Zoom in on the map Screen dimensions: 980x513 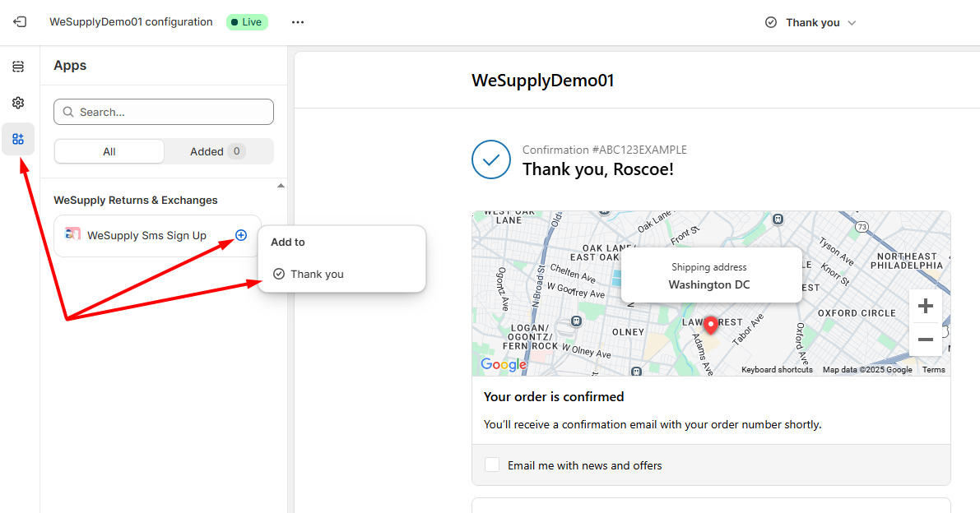[926, 306]
